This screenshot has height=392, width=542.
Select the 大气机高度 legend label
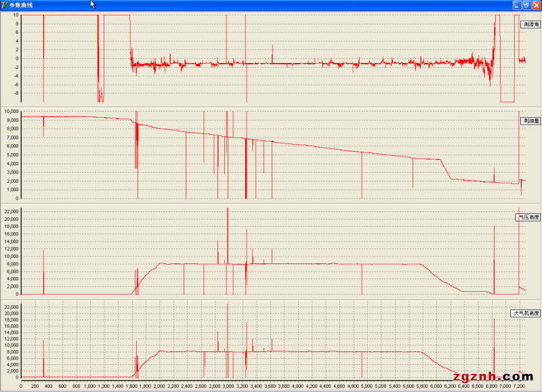coord(526,313)
